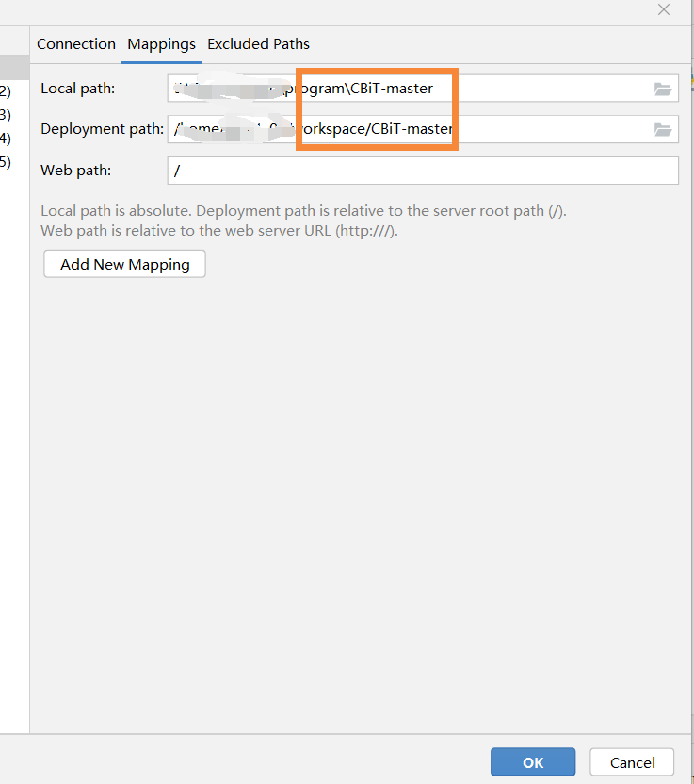The width and height of the screenshot is (694, 784).
Task: Open the Excluded Paths tab
Action: 258,44
